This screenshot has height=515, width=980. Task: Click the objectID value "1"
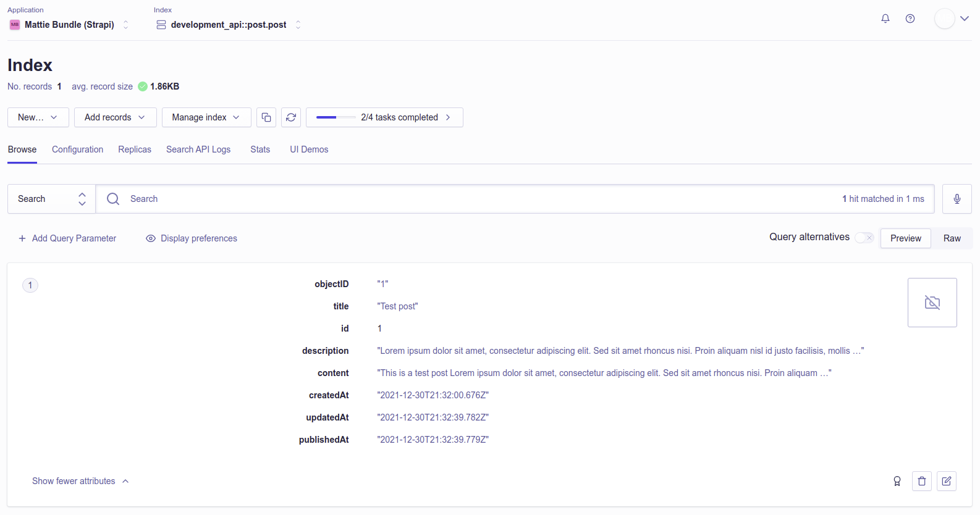click(382, 284)
